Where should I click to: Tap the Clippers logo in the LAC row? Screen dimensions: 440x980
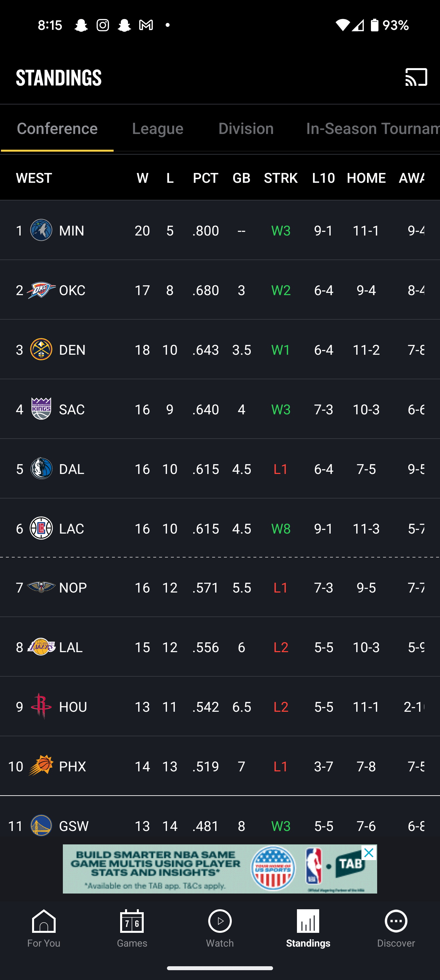pos(41,528)
